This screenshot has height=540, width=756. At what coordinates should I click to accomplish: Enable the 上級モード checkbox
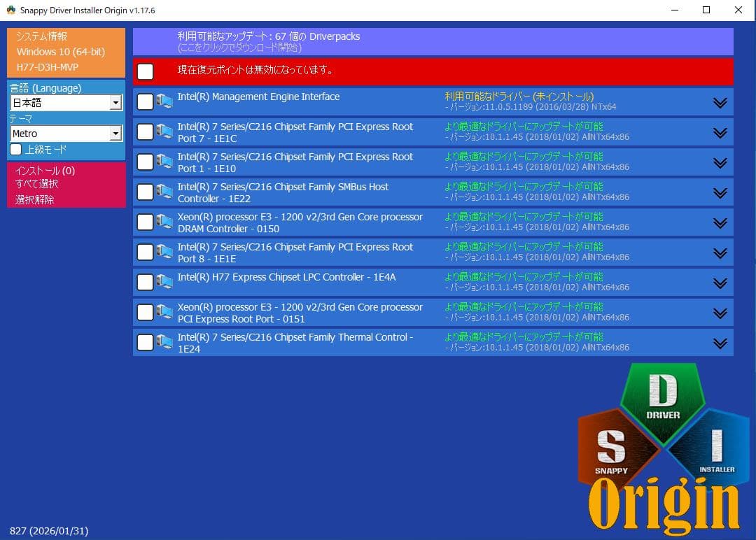pos(16,149)
